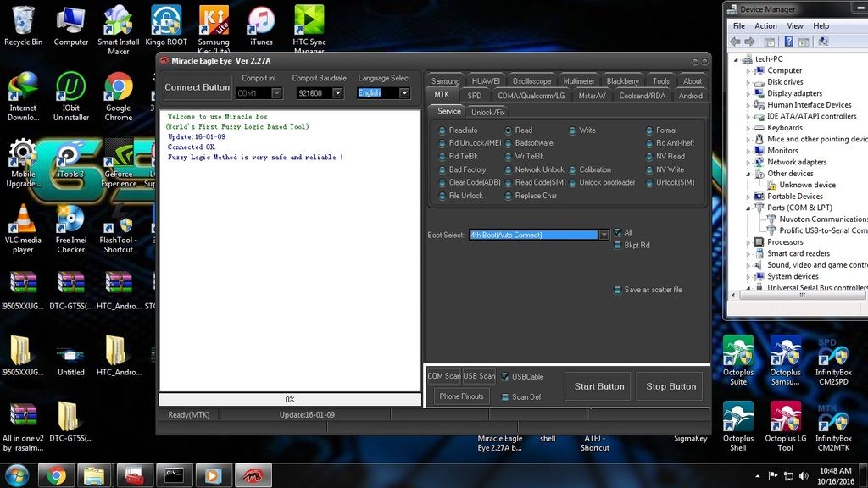Open the Comport Baudrate dropdown

337,93
